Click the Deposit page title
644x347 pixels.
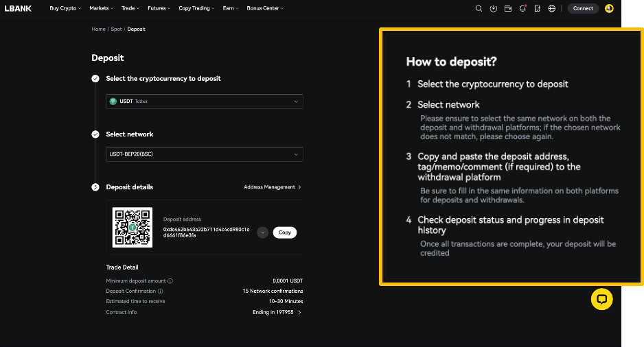pos(108,58)
